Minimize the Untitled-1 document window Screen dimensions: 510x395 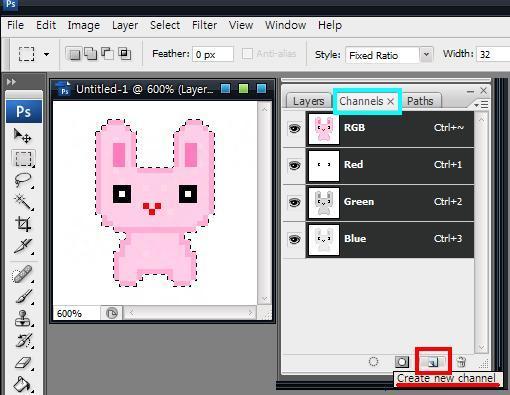[226, 88]
